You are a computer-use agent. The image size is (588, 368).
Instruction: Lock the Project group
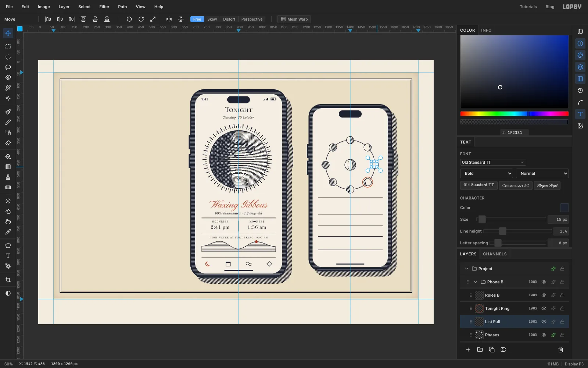coord(562,269)
